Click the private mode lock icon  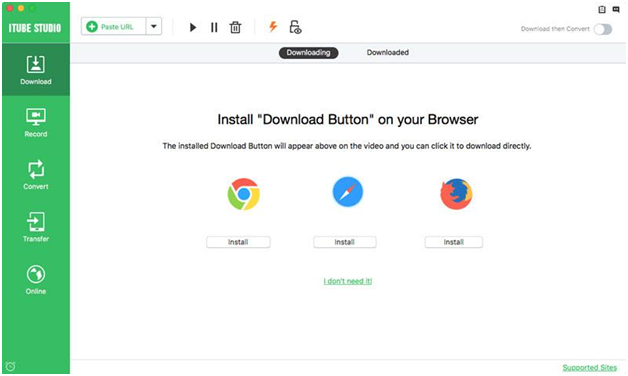[295, 27]
